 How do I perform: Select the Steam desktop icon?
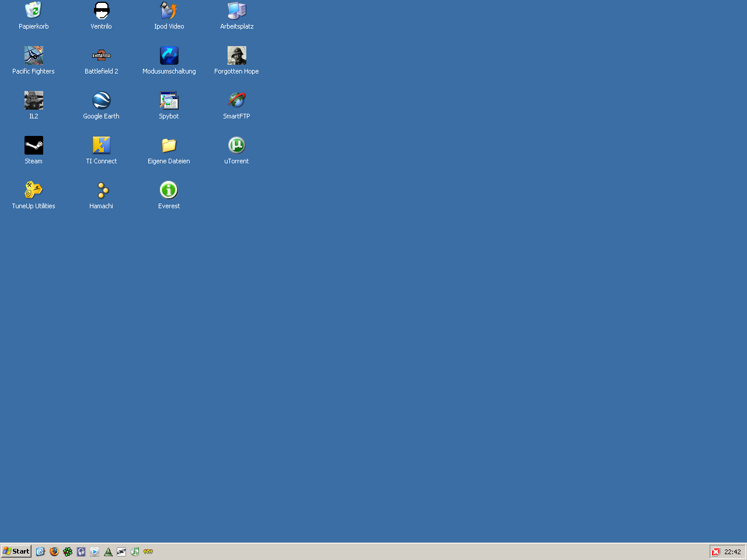[x=34, y=145]
